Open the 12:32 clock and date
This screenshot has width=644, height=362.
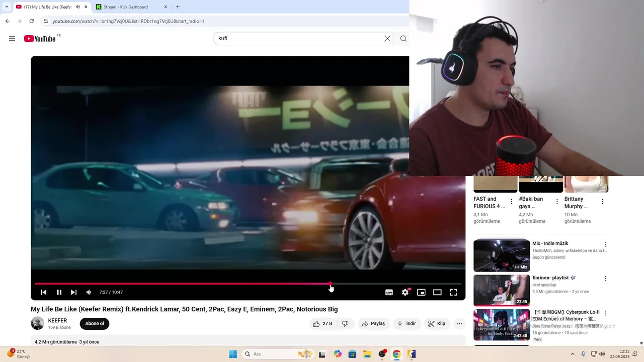click(621, 354)
